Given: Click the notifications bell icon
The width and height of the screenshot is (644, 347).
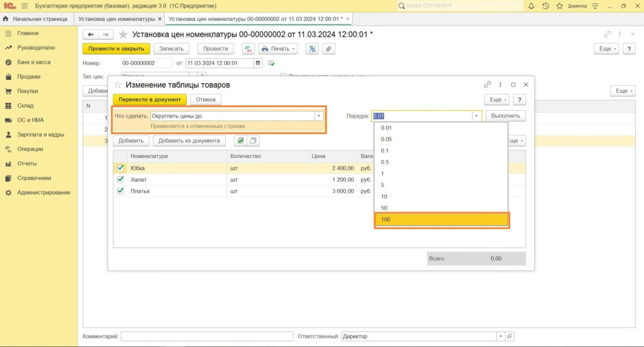Looking at the screenshot, I should pos(531,6).
